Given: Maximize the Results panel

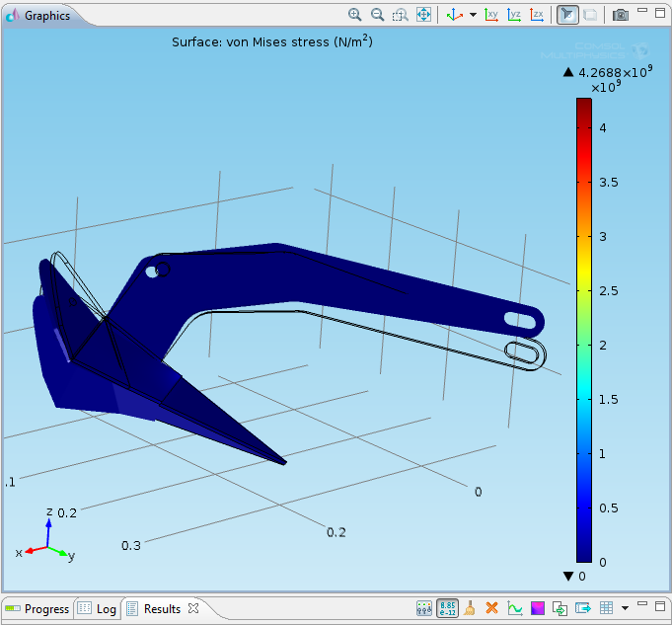Looking at the screenshot, I should (x=660, y=605).
